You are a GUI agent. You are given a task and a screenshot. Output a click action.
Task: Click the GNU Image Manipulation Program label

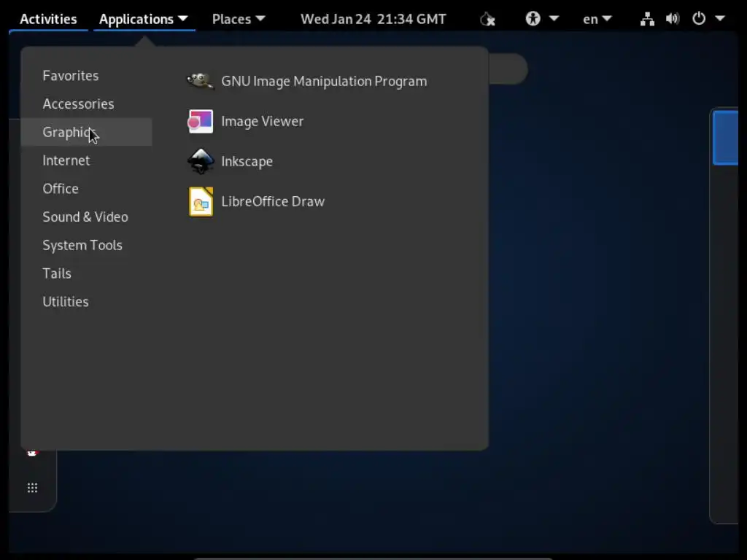[324, 82]
